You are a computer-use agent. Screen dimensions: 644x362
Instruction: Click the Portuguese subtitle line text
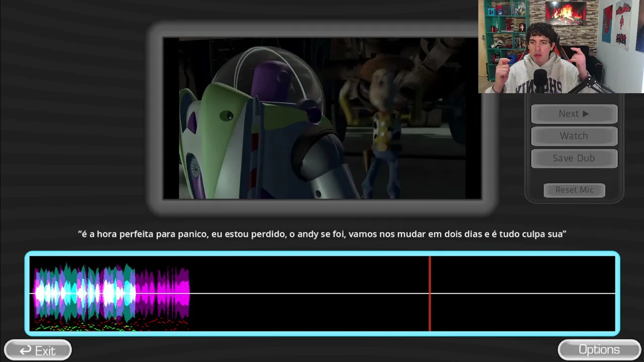click(322, 234)
